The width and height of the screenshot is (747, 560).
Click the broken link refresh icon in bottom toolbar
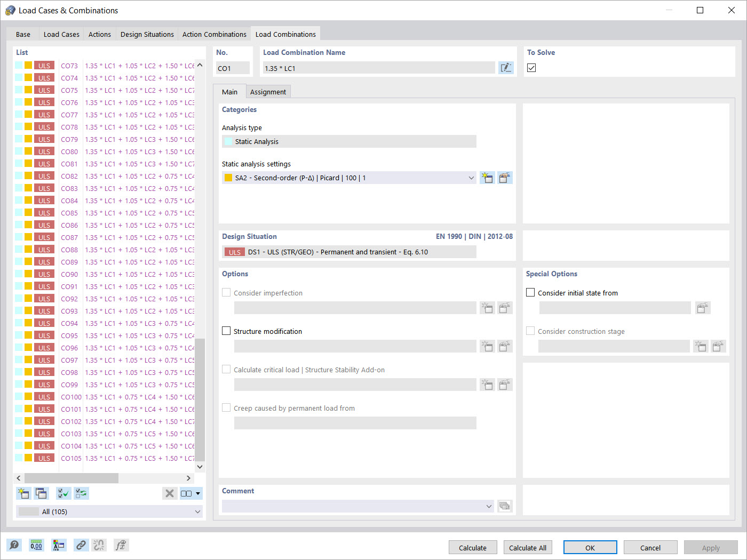pos(99,545)
